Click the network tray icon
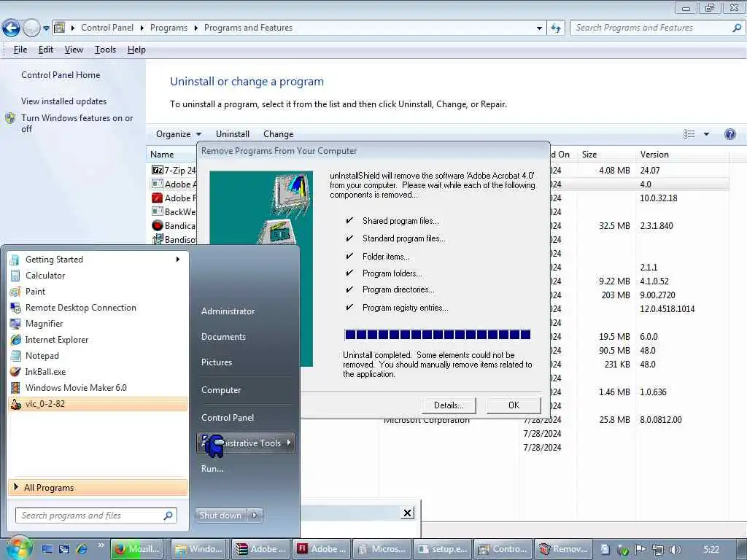The image size is (747, 560). coord(657,550)
